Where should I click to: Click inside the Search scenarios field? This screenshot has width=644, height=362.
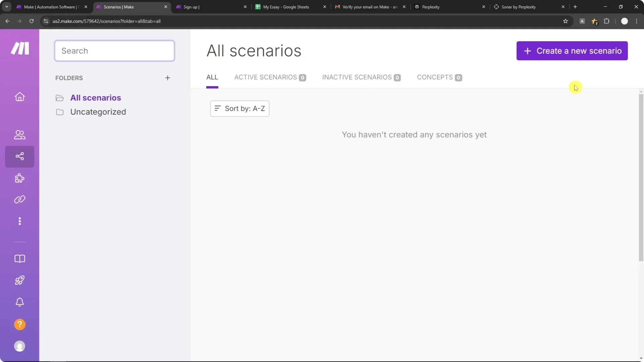coord(114,51)
